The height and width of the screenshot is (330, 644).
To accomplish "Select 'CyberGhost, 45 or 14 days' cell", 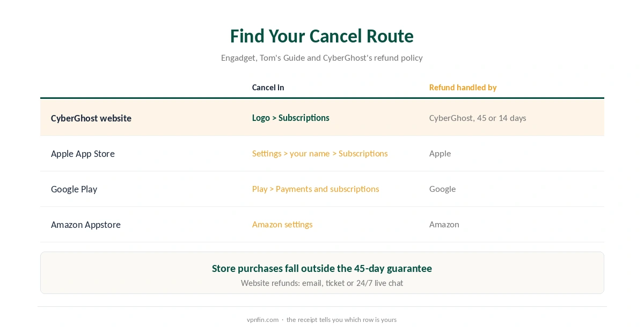I will point(478,118).
